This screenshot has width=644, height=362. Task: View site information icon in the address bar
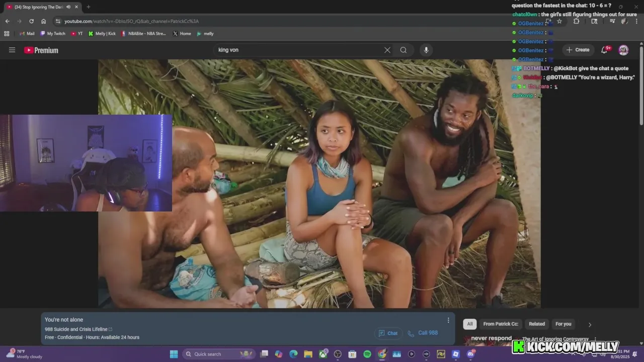58,21
